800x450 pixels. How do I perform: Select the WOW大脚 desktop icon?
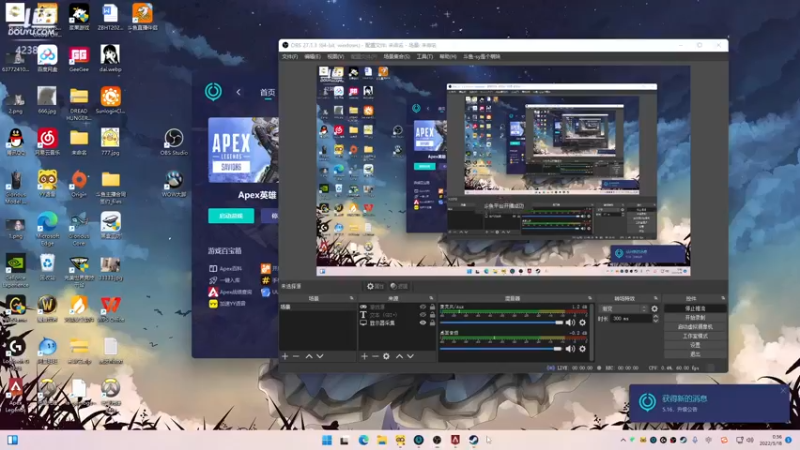click(x=173, y=184)
